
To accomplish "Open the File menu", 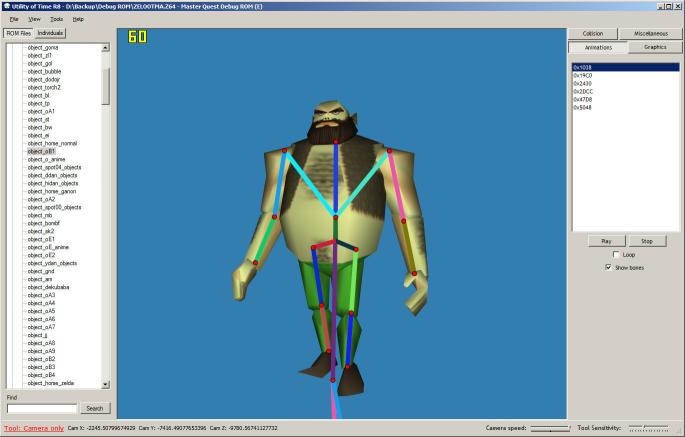I will click(14, 19).
